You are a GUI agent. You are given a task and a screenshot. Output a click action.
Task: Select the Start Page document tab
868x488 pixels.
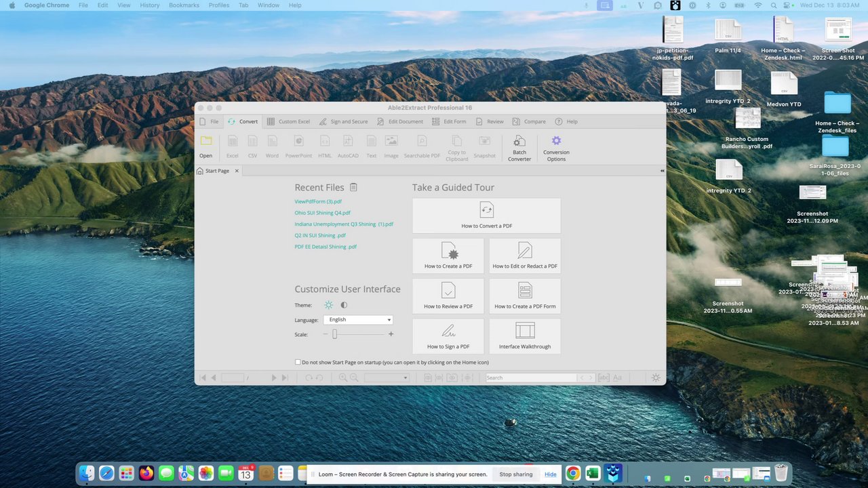click(218, 171)
